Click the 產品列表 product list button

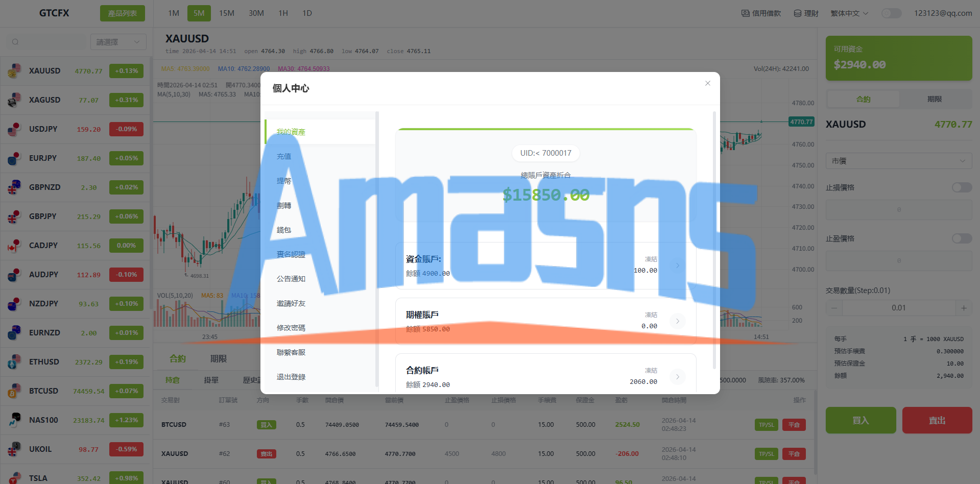tap(123, 13)
